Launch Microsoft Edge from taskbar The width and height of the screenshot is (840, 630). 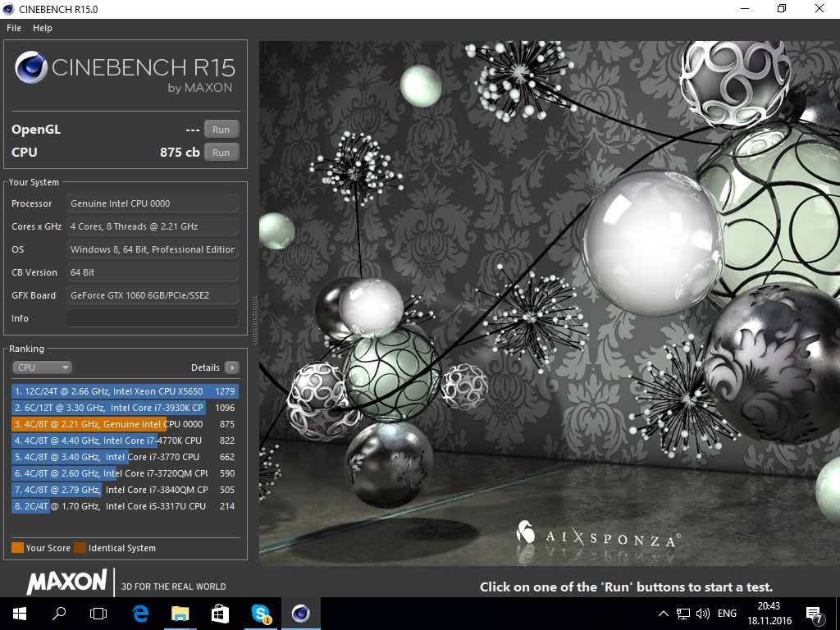click(x=140, y=614)
